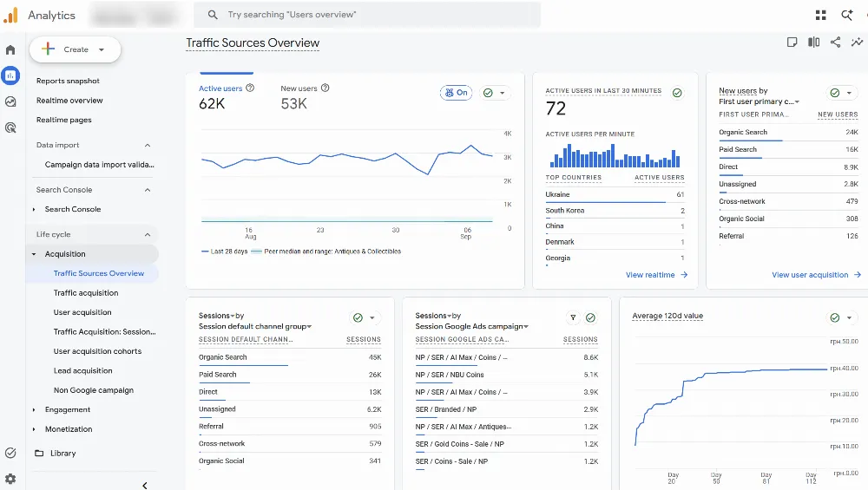Click the Analytics logo
This screenshot has width=868, height=490.
tap(10, 15)
